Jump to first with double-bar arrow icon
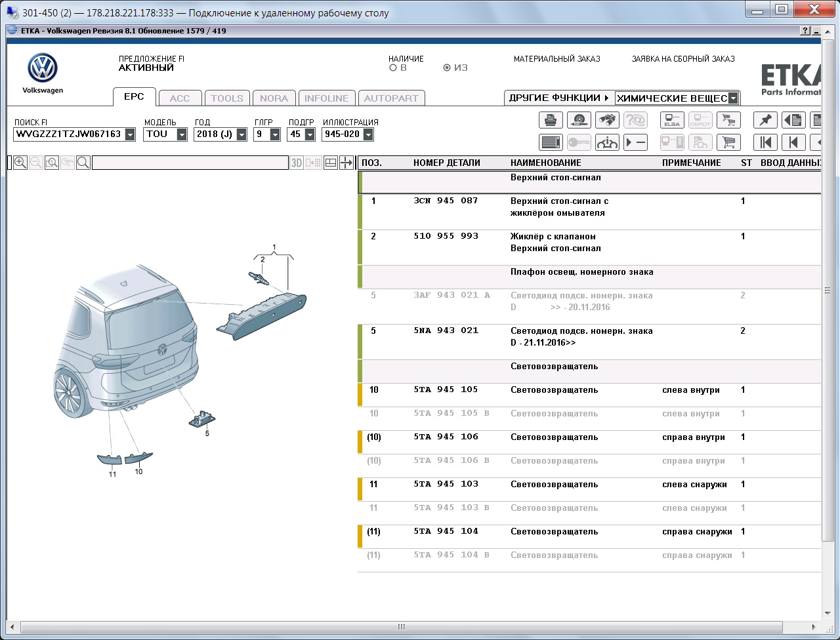The height and width of the screenshot is (640, 840). click(x=765, y=142)
